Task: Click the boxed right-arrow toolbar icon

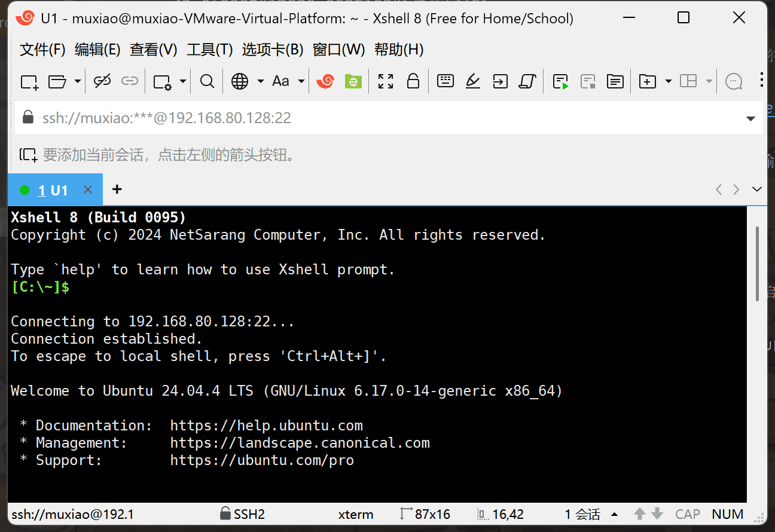Action: tap(500, 81)
